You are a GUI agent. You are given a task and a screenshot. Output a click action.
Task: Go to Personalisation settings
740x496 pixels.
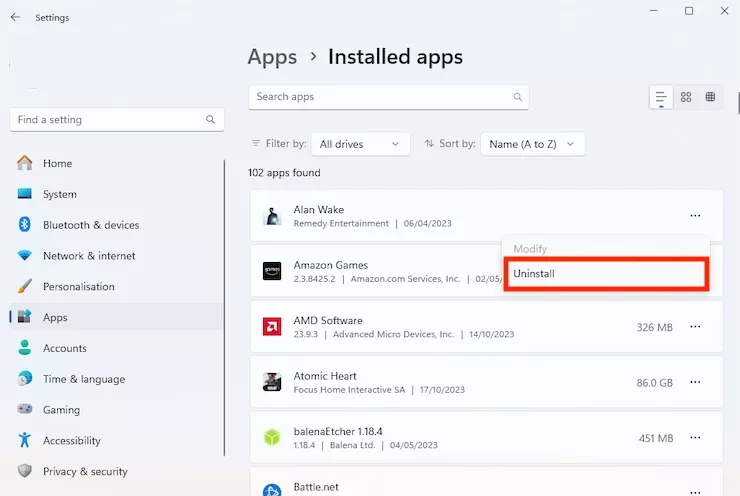pyautogui.click(x=78, y=287)
